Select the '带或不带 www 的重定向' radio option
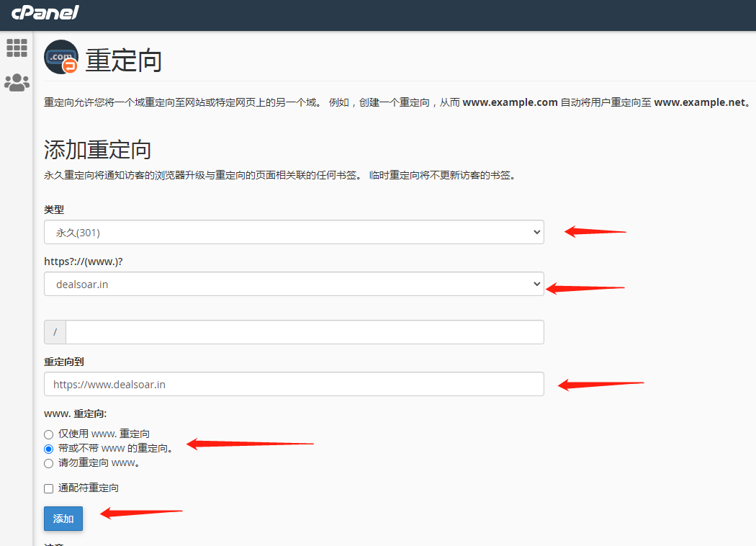756x546 pixels. pyautogui.click(x=49, y=449)
